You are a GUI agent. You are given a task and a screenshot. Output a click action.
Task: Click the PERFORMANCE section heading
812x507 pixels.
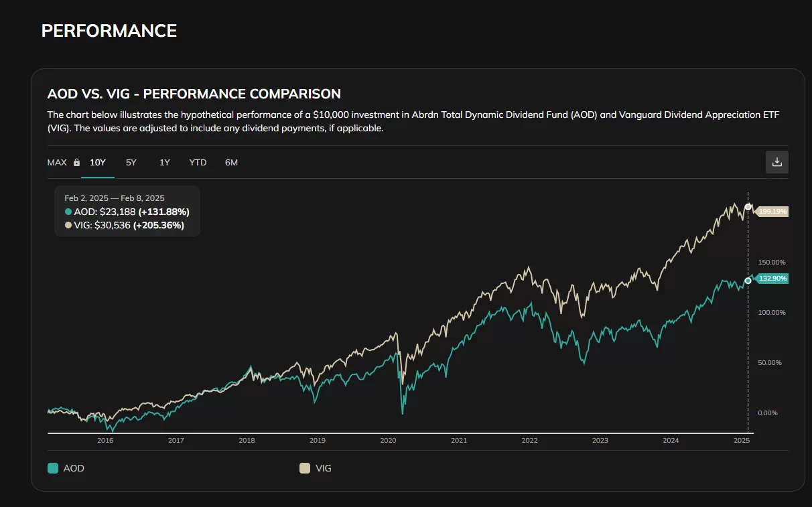click(x=109, y=31)
